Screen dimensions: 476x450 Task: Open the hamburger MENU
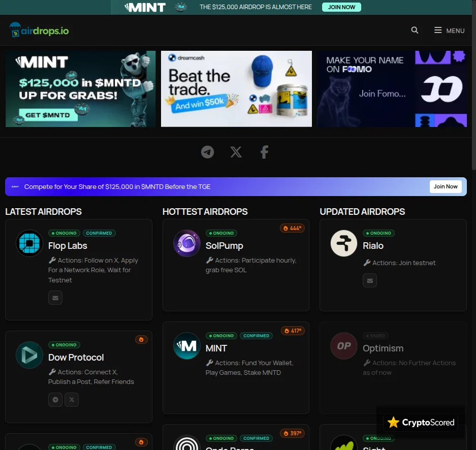(x=449, y=30)
